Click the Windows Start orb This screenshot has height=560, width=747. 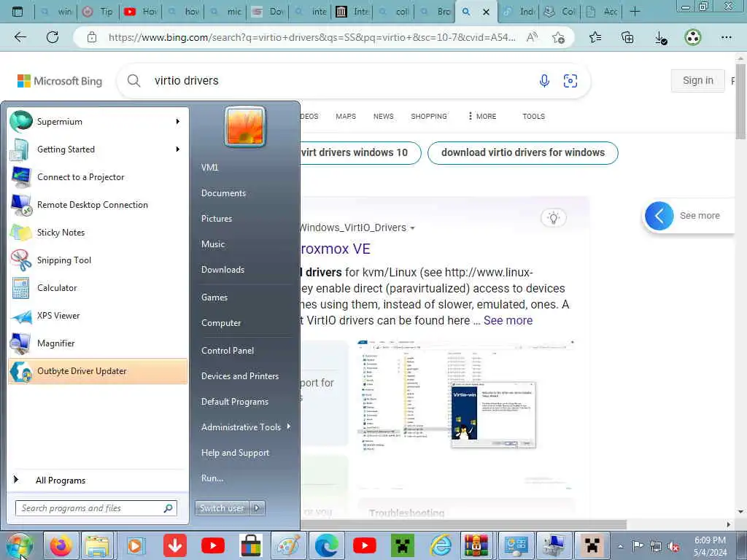point(20,545)
